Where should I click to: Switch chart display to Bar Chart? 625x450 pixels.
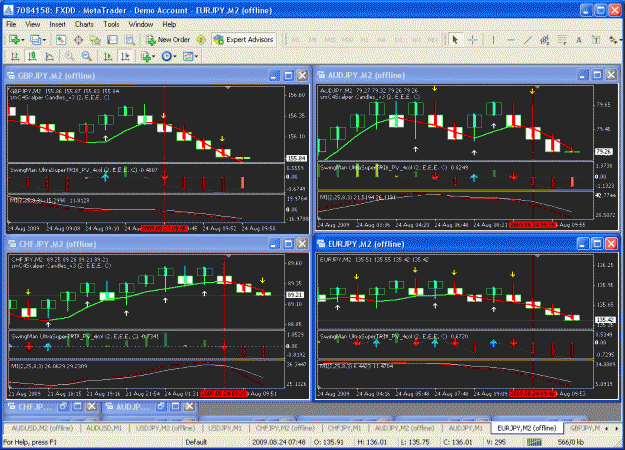pos(15,56)
